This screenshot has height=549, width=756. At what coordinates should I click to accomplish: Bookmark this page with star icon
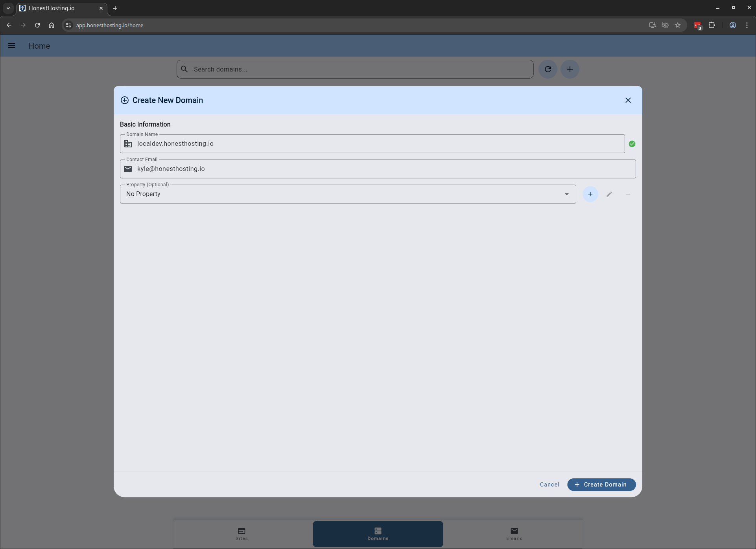pos(677,25)
